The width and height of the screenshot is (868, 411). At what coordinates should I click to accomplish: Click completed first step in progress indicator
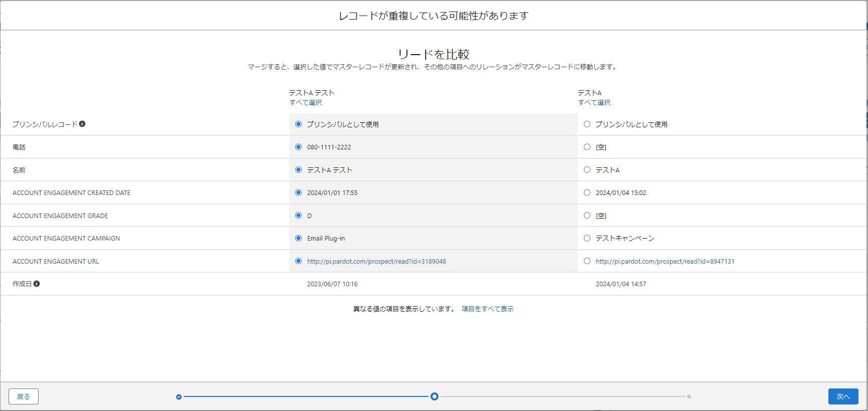(x=179, y=397)
